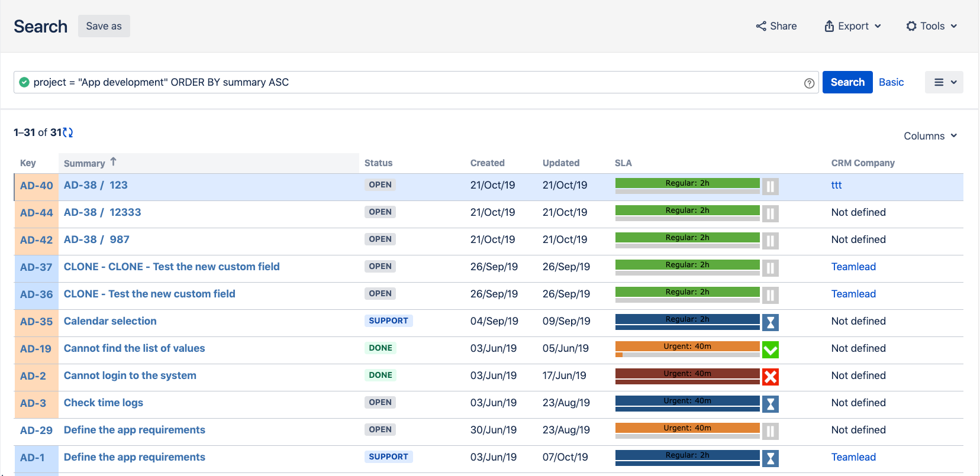Click the orange Urgent SLA bar for AD-19

click(x=687, y=347)
